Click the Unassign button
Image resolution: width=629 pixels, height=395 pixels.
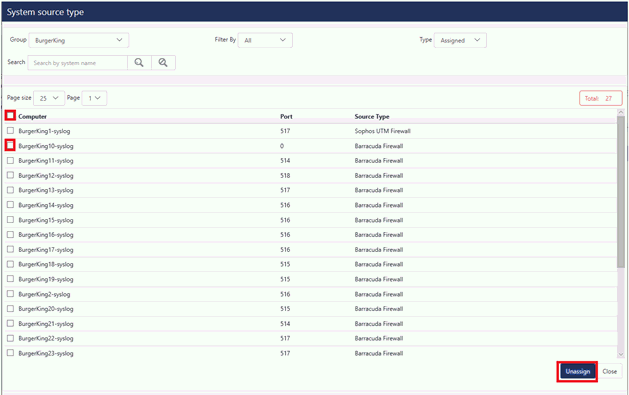pyautogui.click(x=577, y=371)
